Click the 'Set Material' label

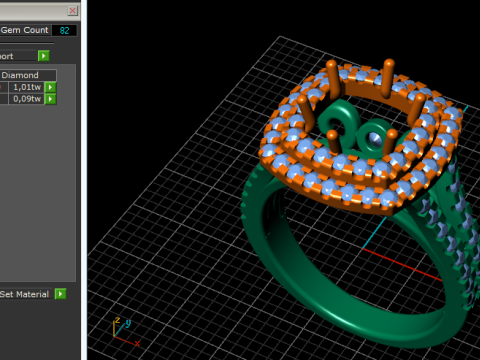tap(25, 294)
